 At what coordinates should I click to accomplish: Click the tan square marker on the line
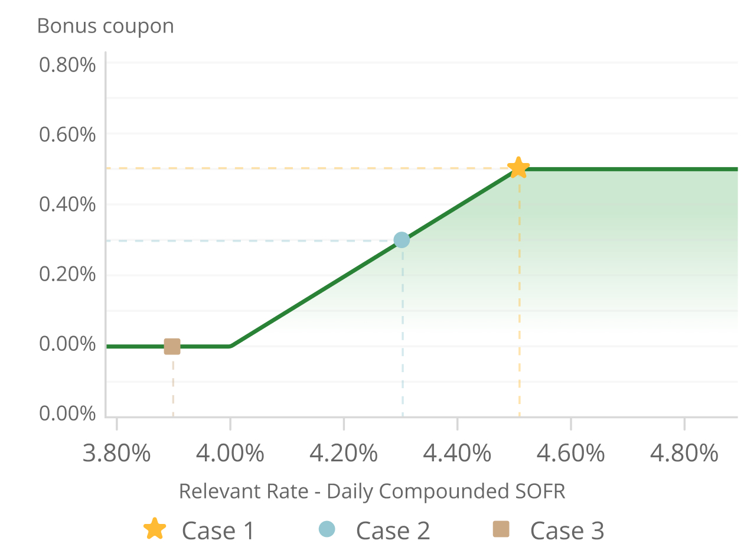pos(172,346)
